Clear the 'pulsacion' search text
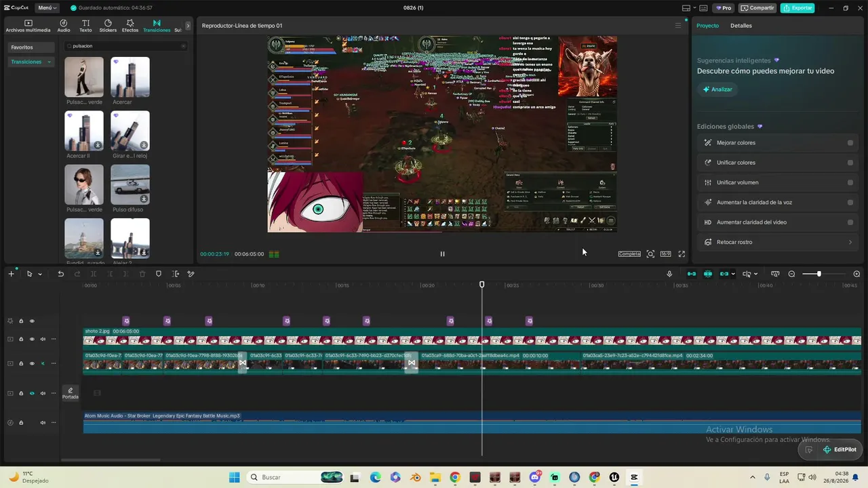The height and width of the screenshot is (488, 868). click(183, 46)
